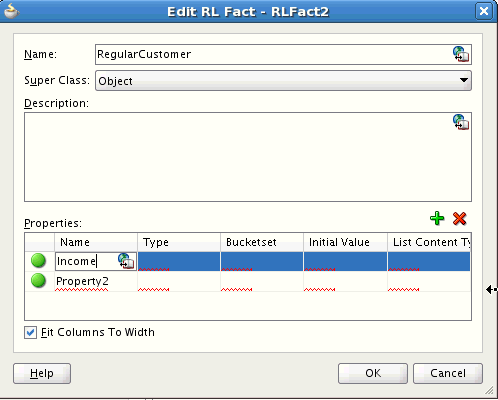Click the red X delete property icon
498x400 pixels.
460,219
